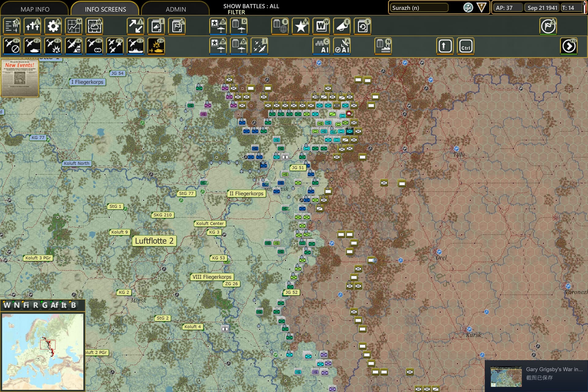This screenshot has height=392, width=588.
Task: Toggle the B theater button above minimap
Action: (73, 305)
